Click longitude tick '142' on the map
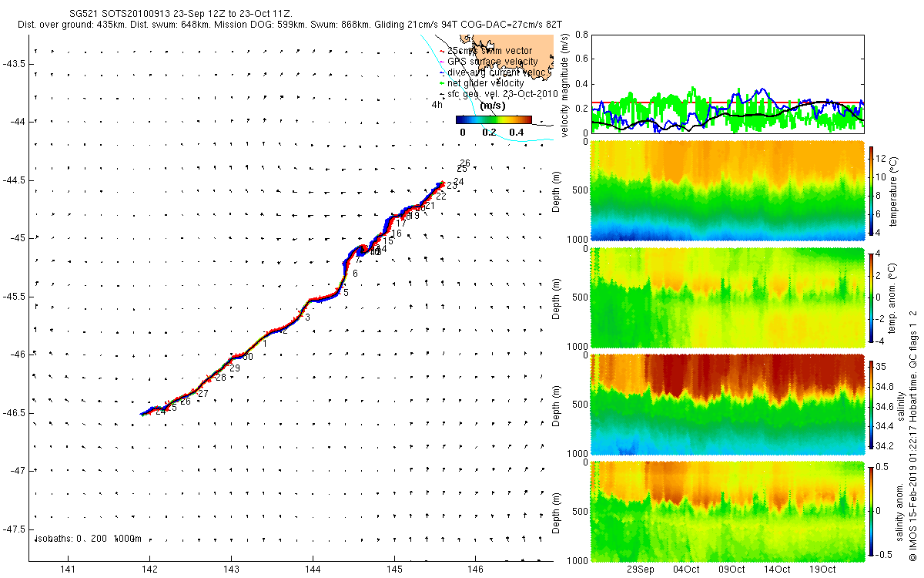 [150, 570]
